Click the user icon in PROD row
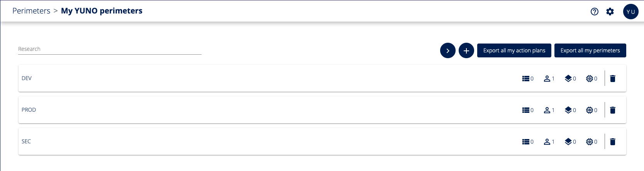Screen dimensions: 644x171 (547, 110)
